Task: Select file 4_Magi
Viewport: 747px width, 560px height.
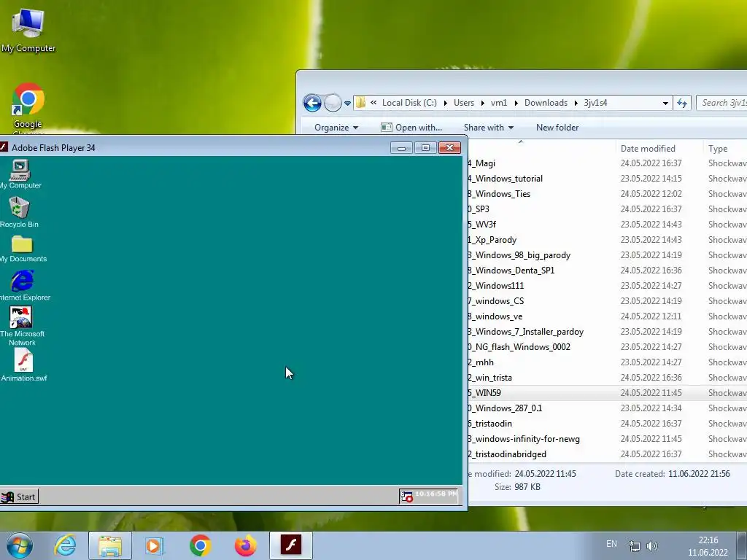Action: (x=481, y=163)
